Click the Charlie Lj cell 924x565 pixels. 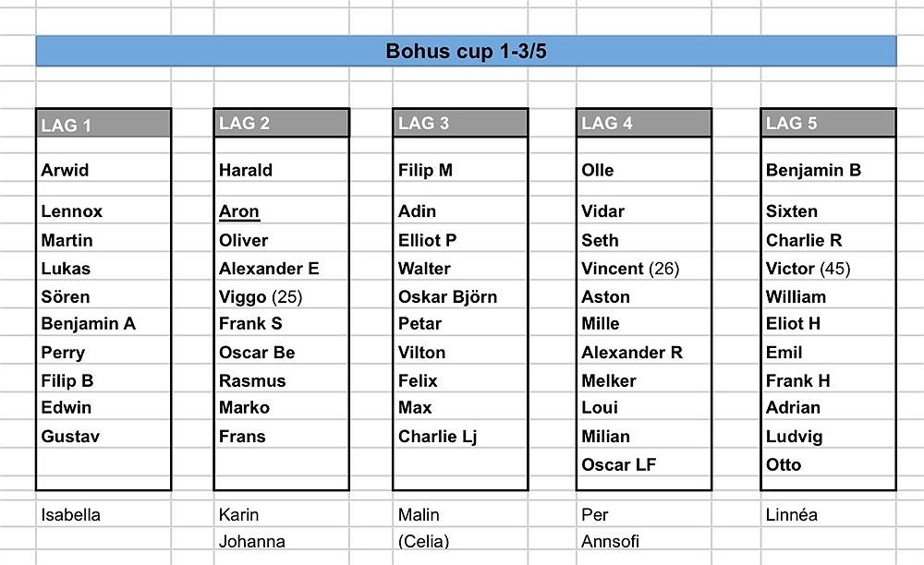(x=437, y=437)
